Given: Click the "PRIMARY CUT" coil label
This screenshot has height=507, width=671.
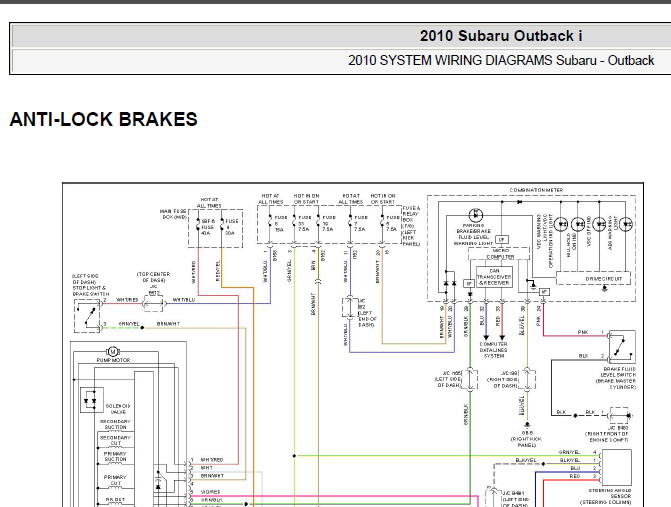Looking at the screenshot, I should point(116,480).
